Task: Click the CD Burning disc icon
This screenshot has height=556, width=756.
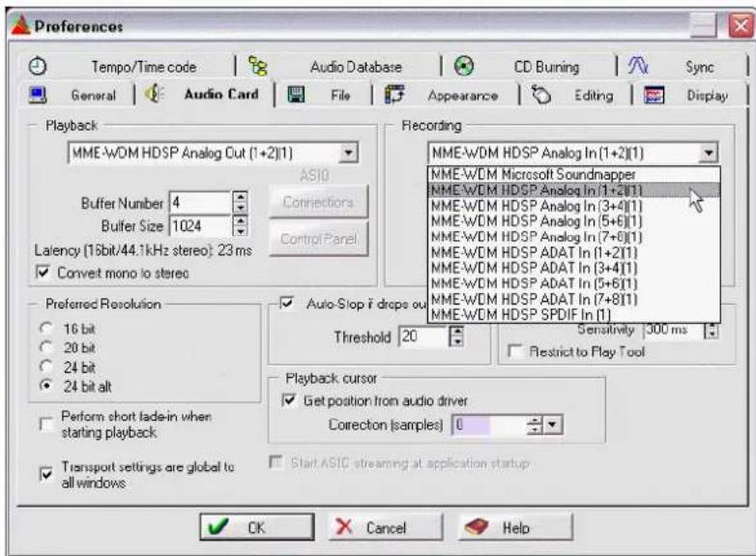Action: click(464, 66)
